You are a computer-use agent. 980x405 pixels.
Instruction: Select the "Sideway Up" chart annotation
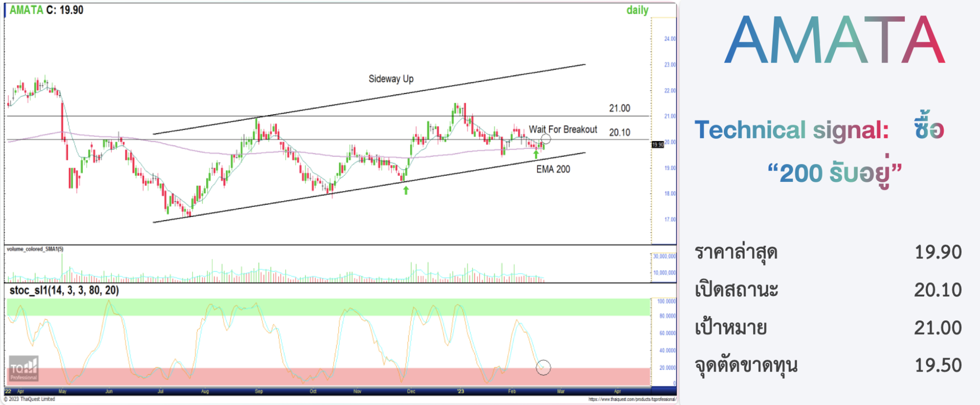391,79
